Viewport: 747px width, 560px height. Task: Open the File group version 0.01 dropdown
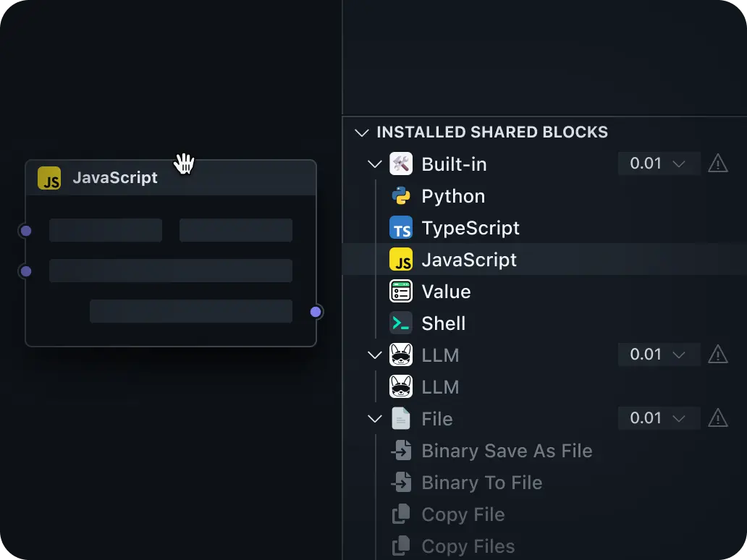pos(657,417)
